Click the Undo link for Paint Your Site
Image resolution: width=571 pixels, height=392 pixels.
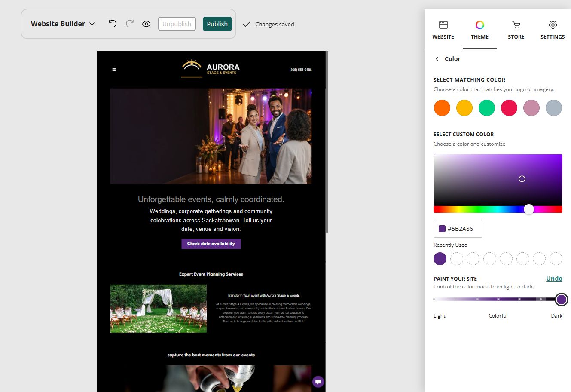[554, 279]
